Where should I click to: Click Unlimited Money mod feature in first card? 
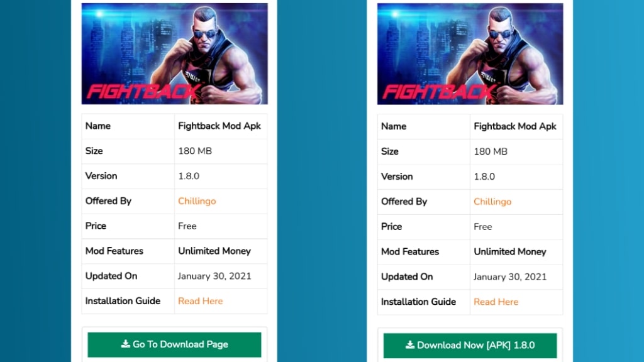coord(214,251)
